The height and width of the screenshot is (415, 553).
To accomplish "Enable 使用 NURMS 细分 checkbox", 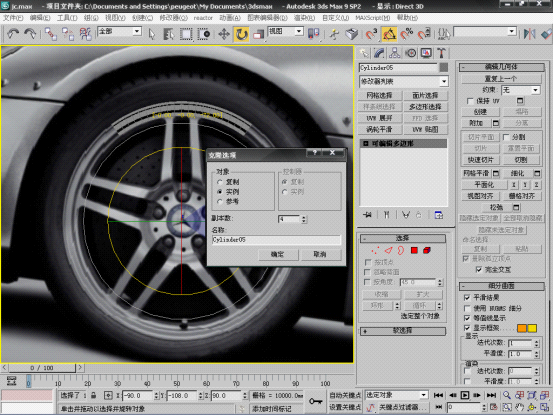I will click(467, 308).
